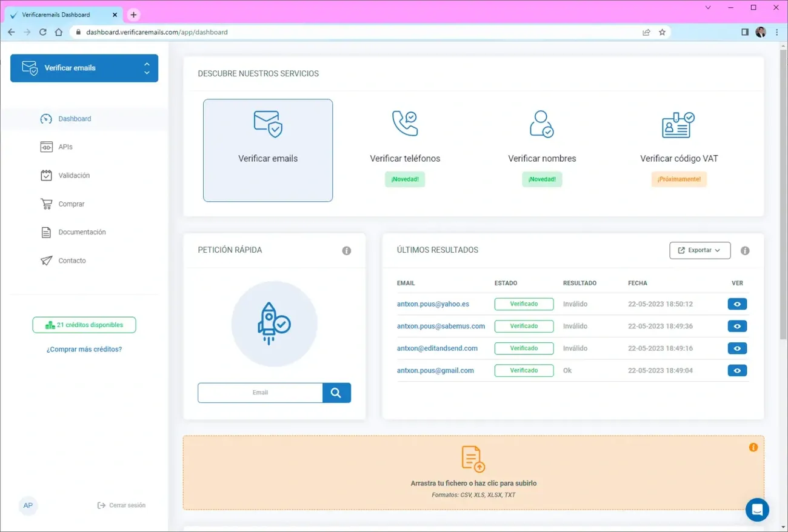Click the Comprar shopping cart icon

tap(46, 204)
